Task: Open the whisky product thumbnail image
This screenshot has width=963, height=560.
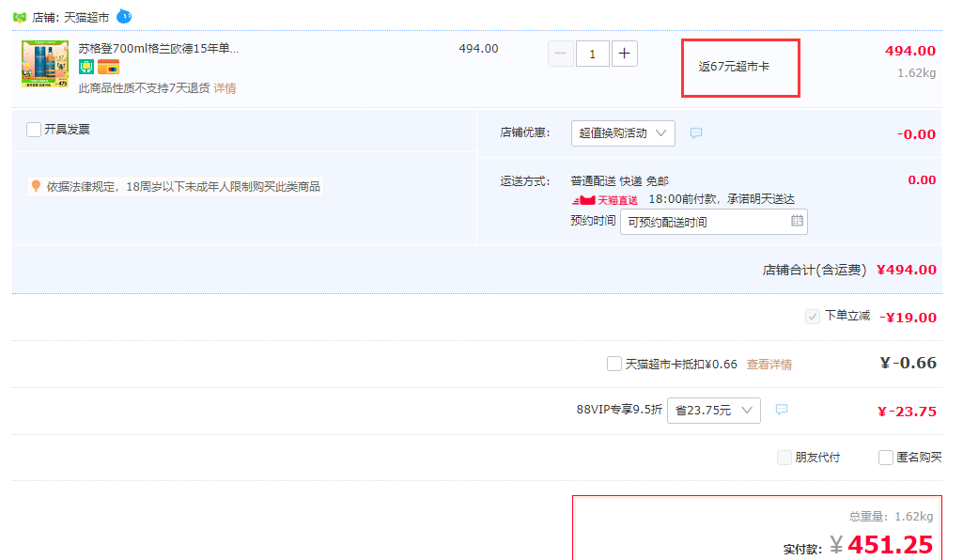Action: [x=45, y=64]
